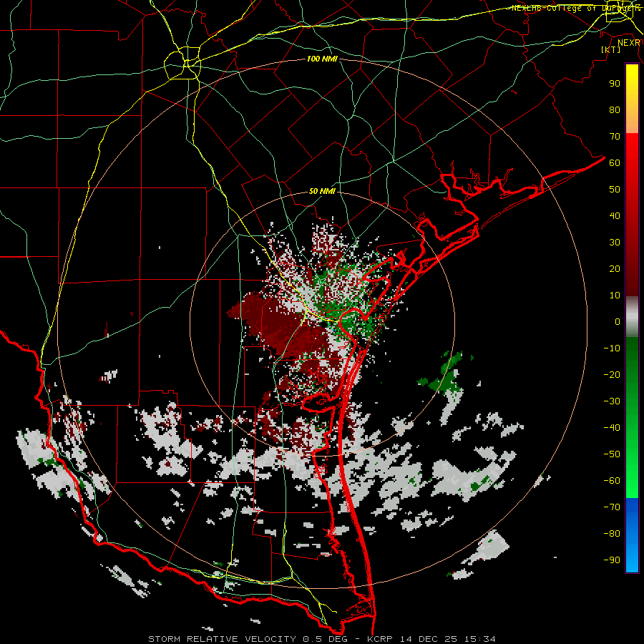644x644 pixels.
Task: Click the yellow top segment of color bar
Action: click(632, 99)
